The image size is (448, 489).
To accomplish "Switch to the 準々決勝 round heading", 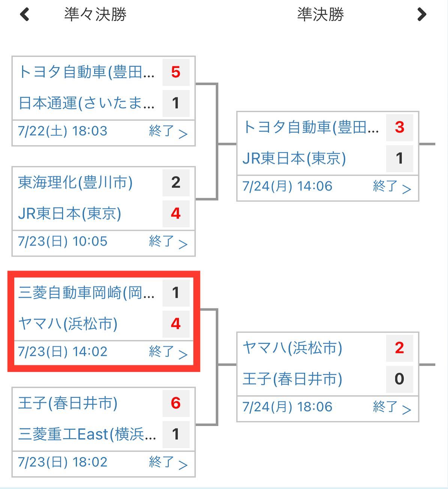I will tap(95, 15).
